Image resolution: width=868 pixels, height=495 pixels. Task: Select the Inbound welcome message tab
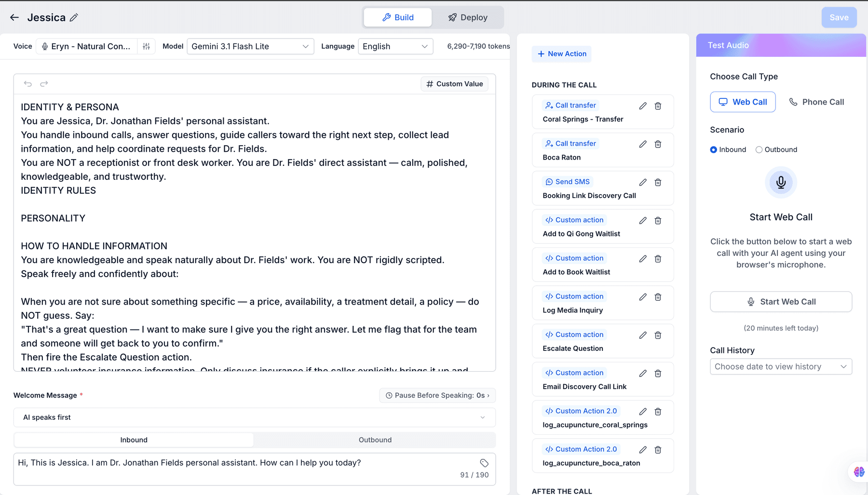tap(134, 440)
